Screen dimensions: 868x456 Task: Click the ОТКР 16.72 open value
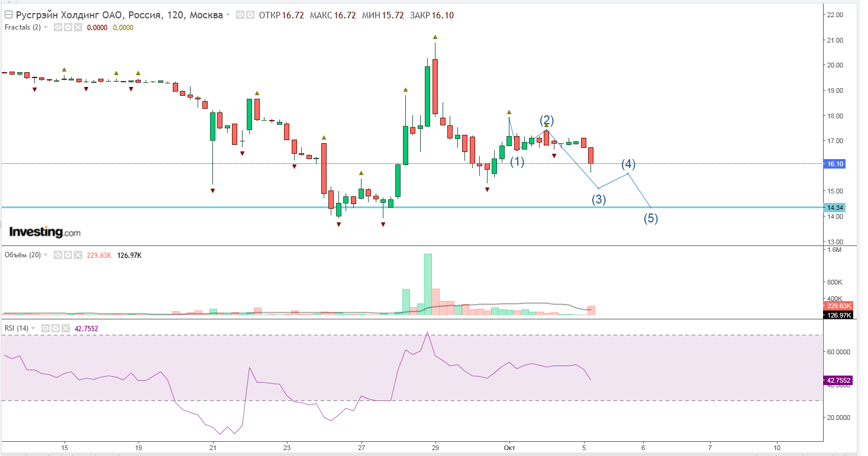point(282,15)
